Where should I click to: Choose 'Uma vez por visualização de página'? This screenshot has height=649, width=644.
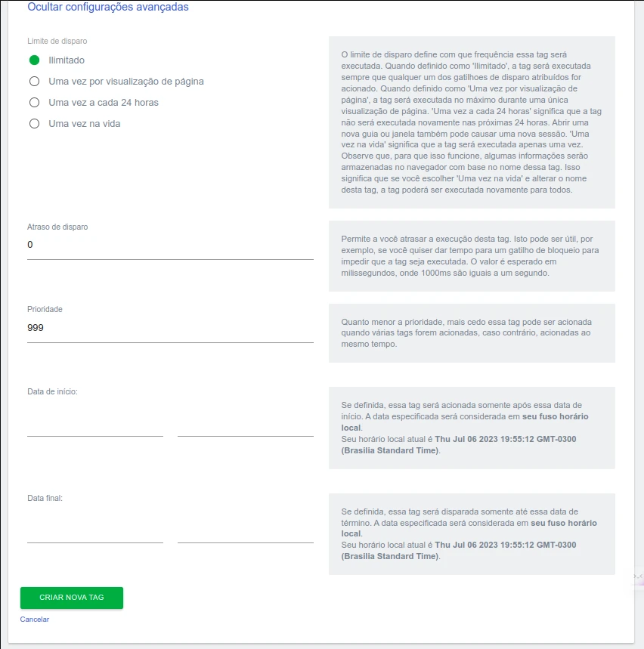click(34, 82)
